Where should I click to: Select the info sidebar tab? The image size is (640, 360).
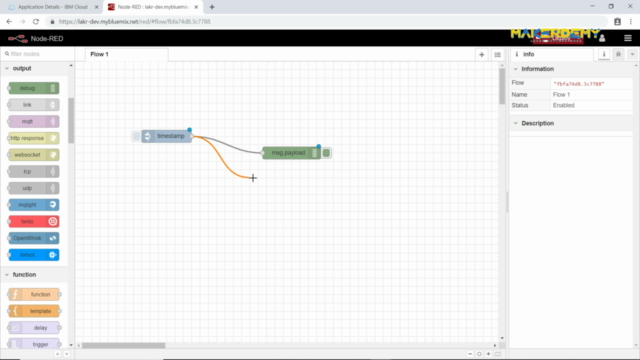click(x=551, y=54)
